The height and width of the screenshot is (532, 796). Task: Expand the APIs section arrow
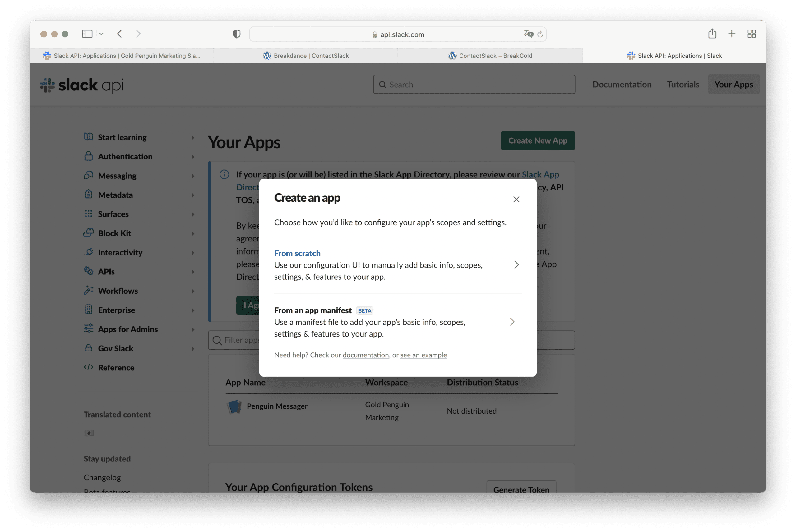(193, 272)
